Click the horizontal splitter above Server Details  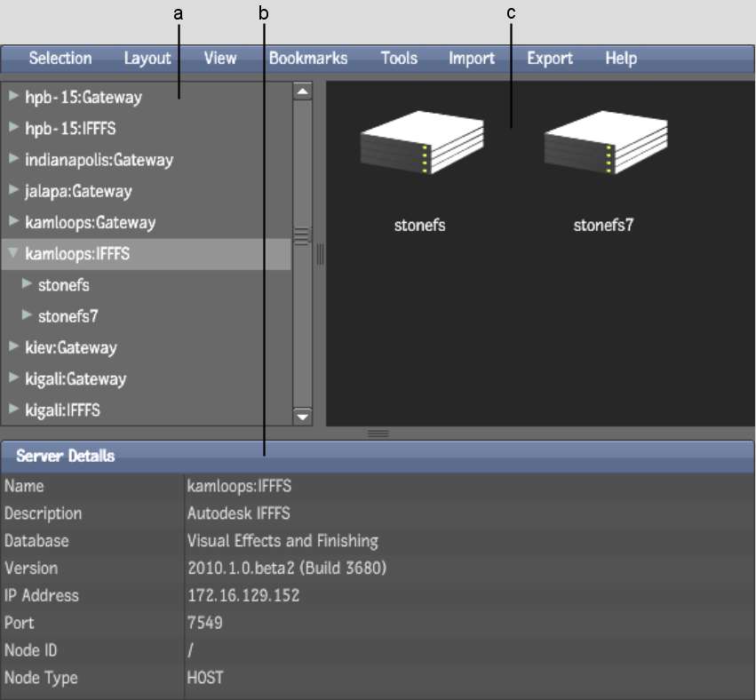pos(378,433)
